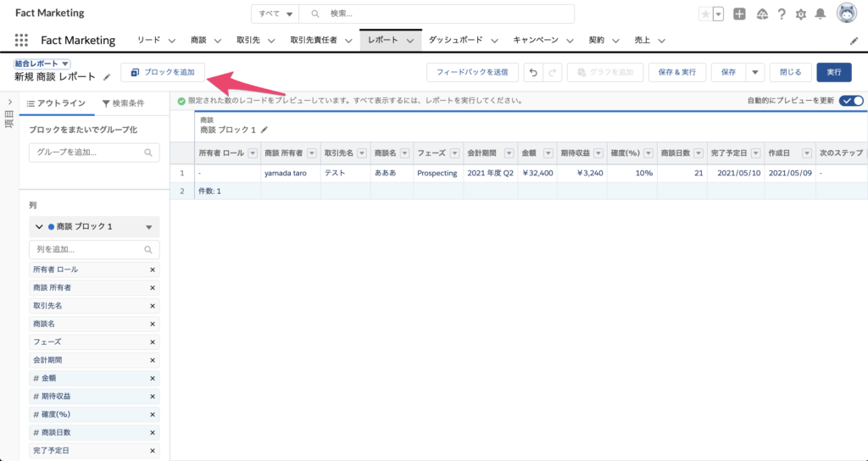Click the Redo arrow button

pyautogui.click(x=552, y=73)
